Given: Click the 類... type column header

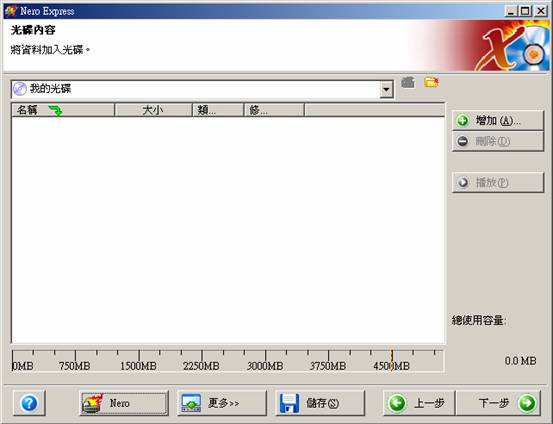Looking at the screenshot, I should [x=218, y=110].
